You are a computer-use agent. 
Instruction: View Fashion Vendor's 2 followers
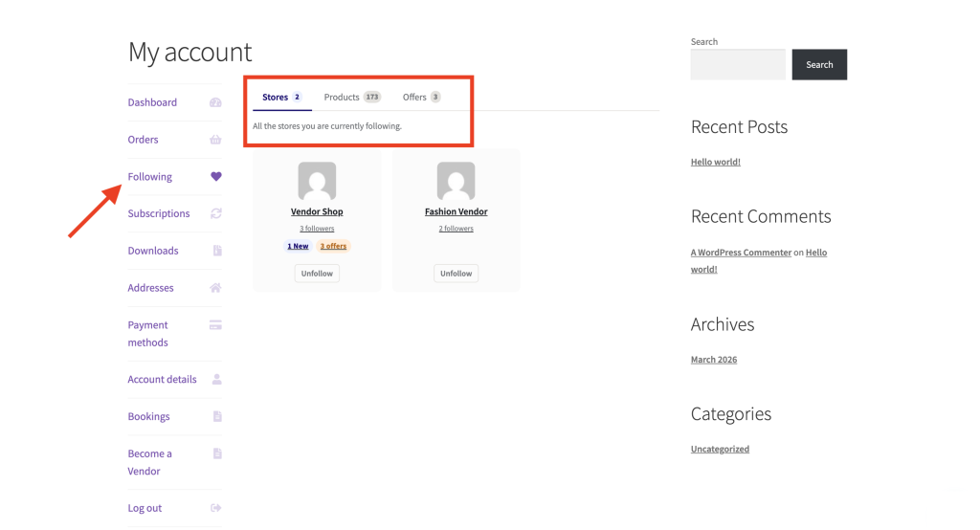(x=457, y=229)
